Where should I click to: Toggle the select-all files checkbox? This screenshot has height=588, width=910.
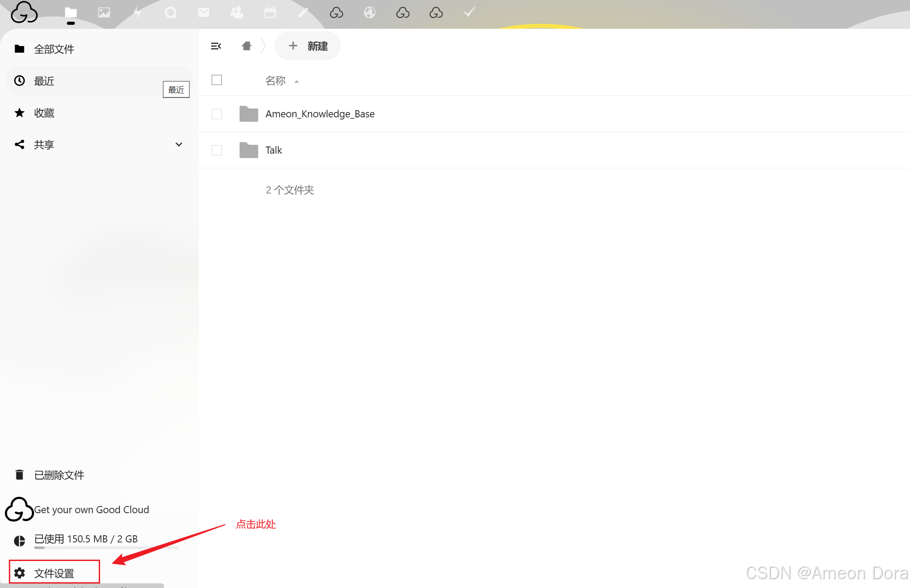click(x=217, y=80)
